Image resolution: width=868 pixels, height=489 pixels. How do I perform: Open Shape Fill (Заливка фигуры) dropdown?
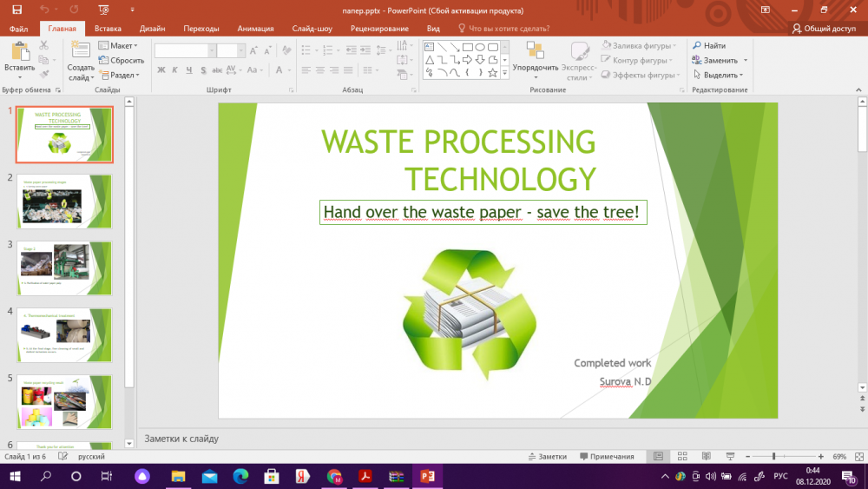pos(640,45)
